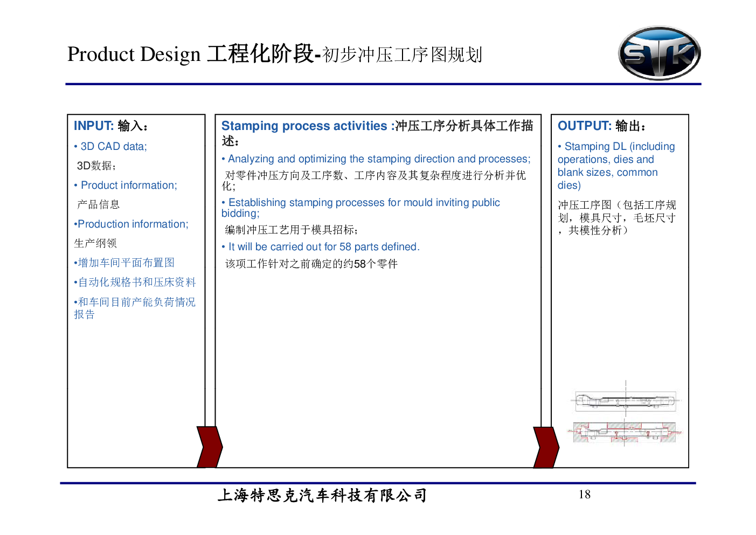Click the '该项工作针对之前确定的约58个零件' line
The height and width of the screenshot is (535, 756).
pos(311,264)
